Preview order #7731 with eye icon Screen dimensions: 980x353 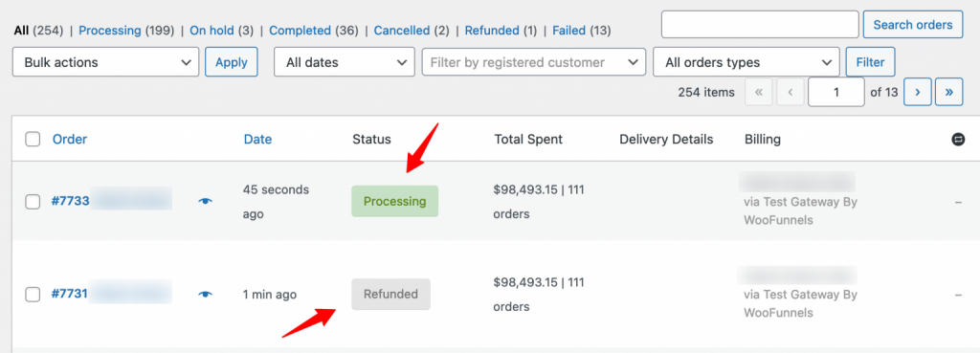pyautogui.click(x=205, y=294)
